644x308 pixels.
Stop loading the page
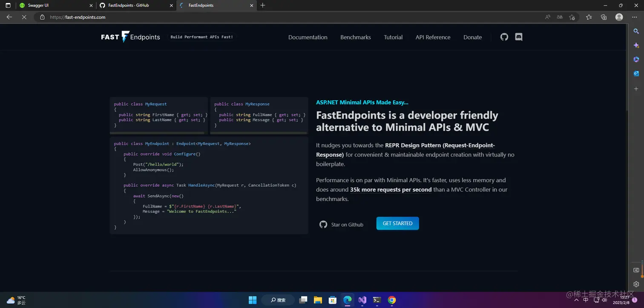pos(24,17)
